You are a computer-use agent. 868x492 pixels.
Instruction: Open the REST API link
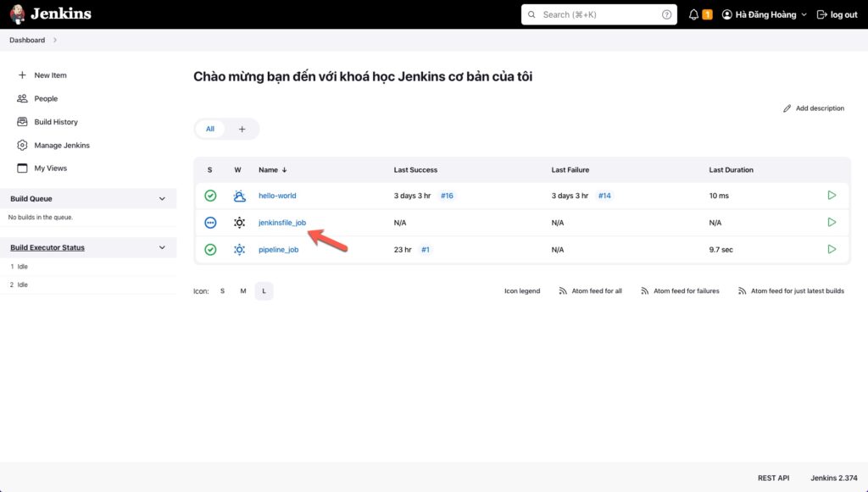click(773, 478)
